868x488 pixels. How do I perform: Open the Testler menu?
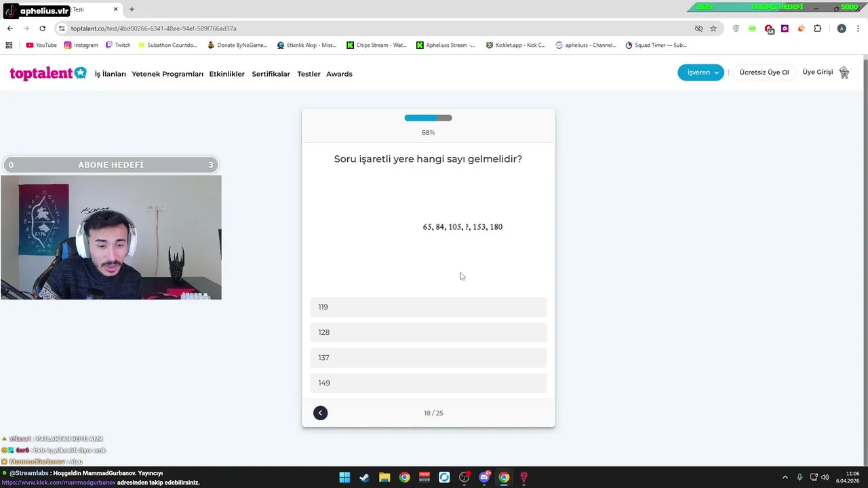click(x=309, y=74)
